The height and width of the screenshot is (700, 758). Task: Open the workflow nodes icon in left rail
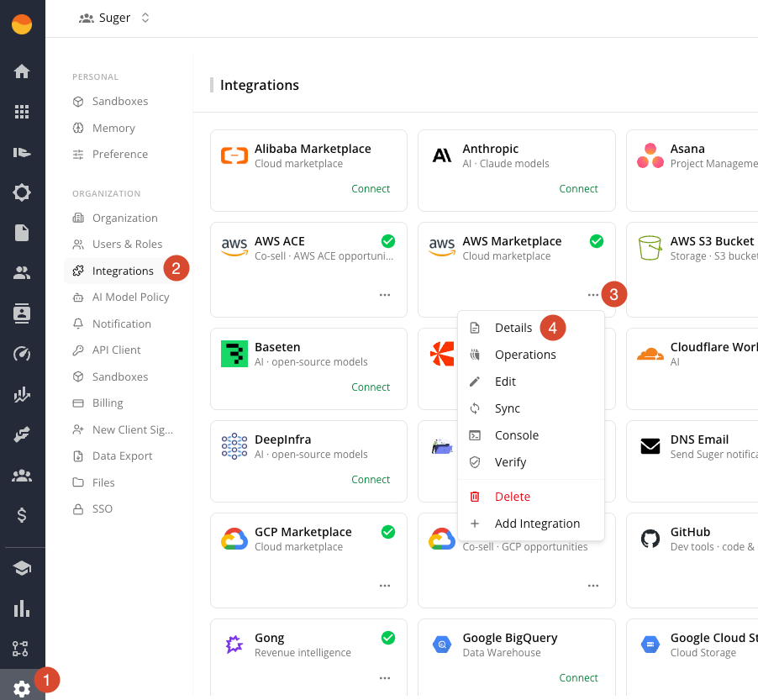coord(20,648)
